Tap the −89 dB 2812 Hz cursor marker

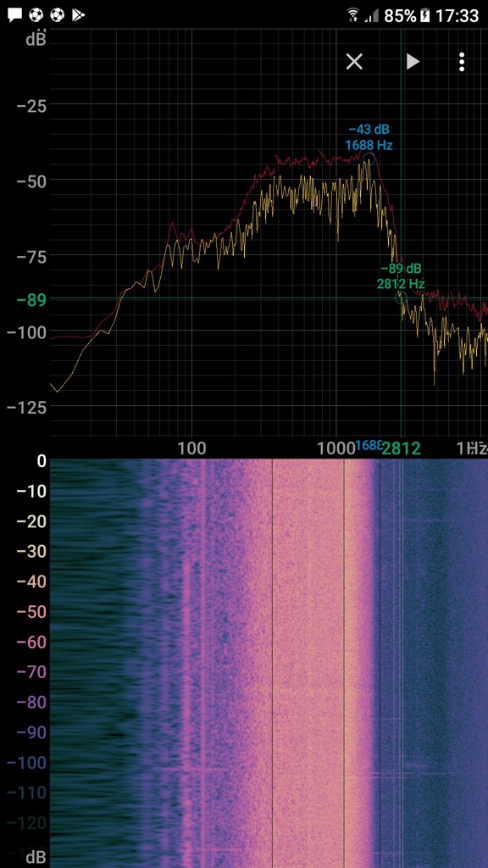[x=401, y=277]
